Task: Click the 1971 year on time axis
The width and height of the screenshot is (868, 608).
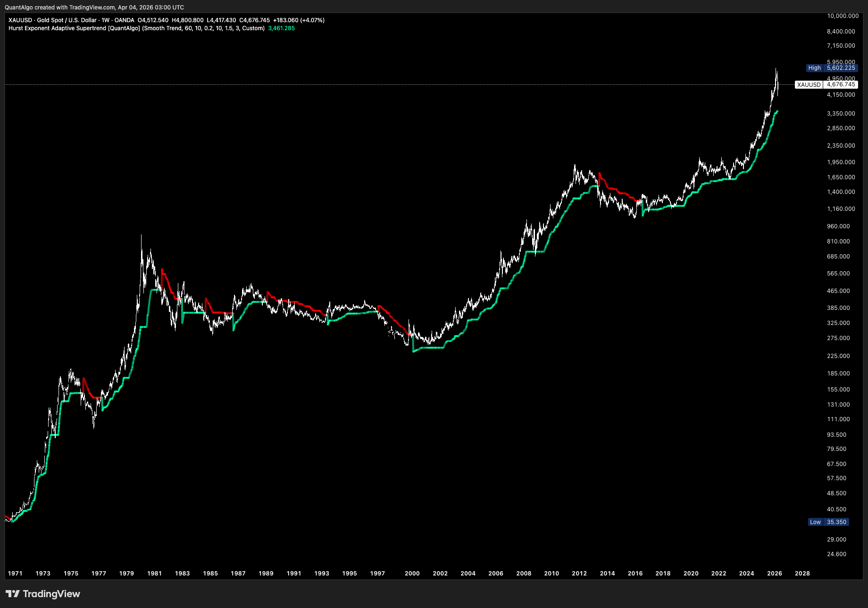Action: (x=15, y=574)
